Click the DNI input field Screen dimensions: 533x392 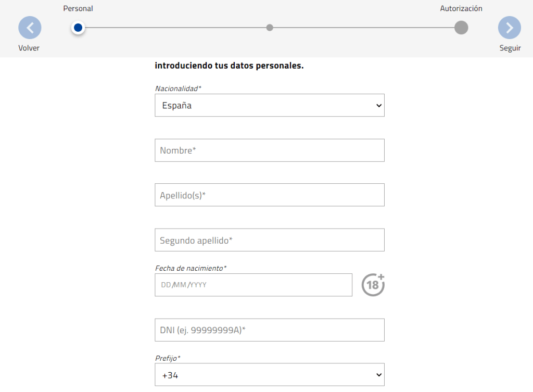pyautogui.click(x=270, y=330)
